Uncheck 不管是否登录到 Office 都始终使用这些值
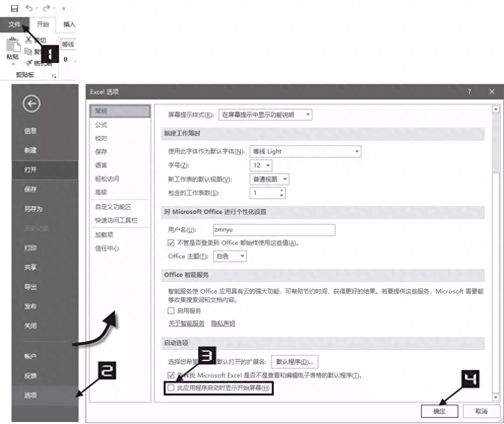 (171, 241)
